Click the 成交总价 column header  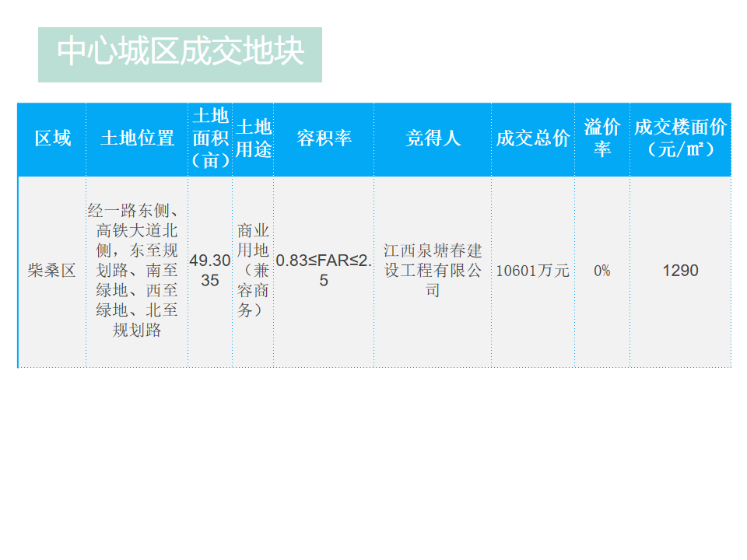533,139
